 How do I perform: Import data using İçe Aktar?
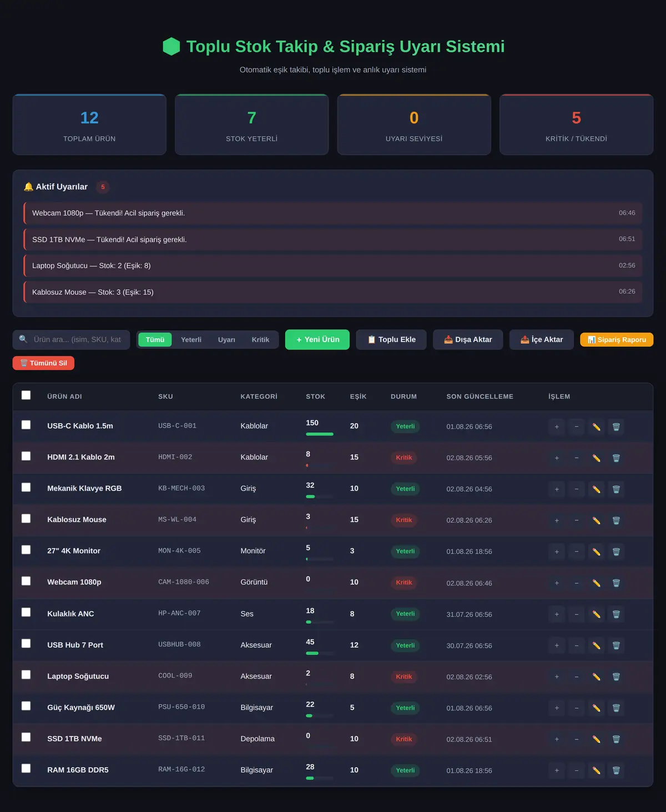pos(542,340)
